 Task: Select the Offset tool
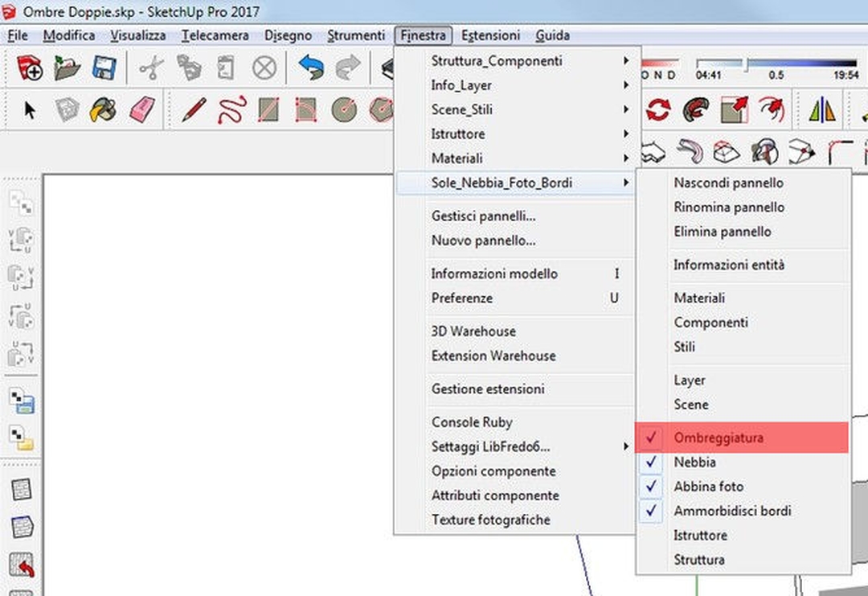[x=772, y=109]
